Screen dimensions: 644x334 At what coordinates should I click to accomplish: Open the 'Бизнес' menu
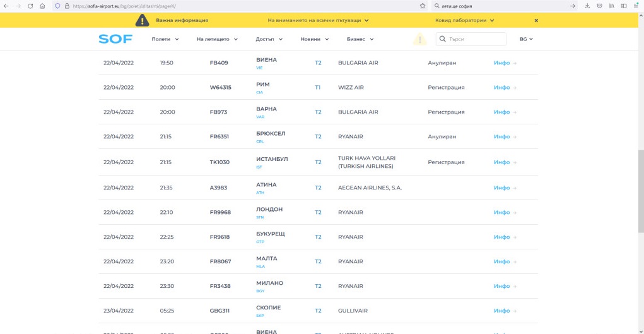(x=360, y=39)
